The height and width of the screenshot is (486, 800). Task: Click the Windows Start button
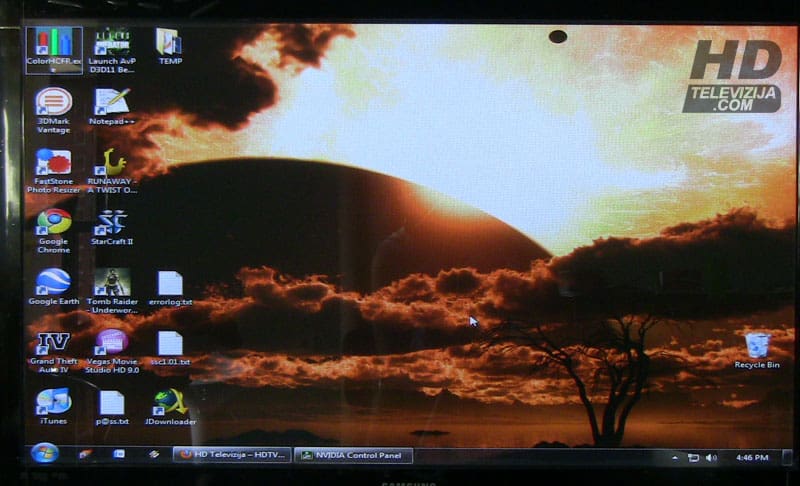click(45, 454)
